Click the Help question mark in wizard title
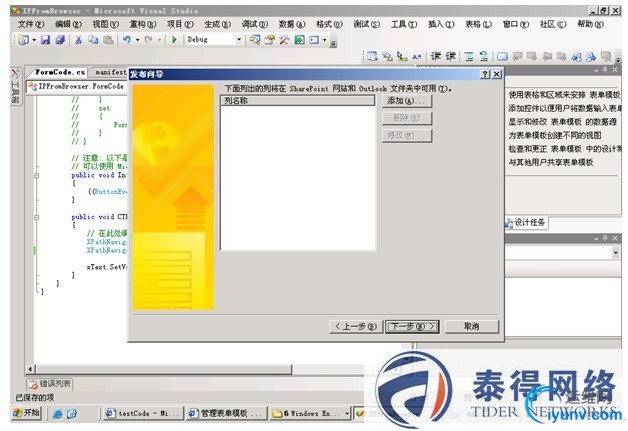This screenshot has height=431, width=628. point(485,74)
